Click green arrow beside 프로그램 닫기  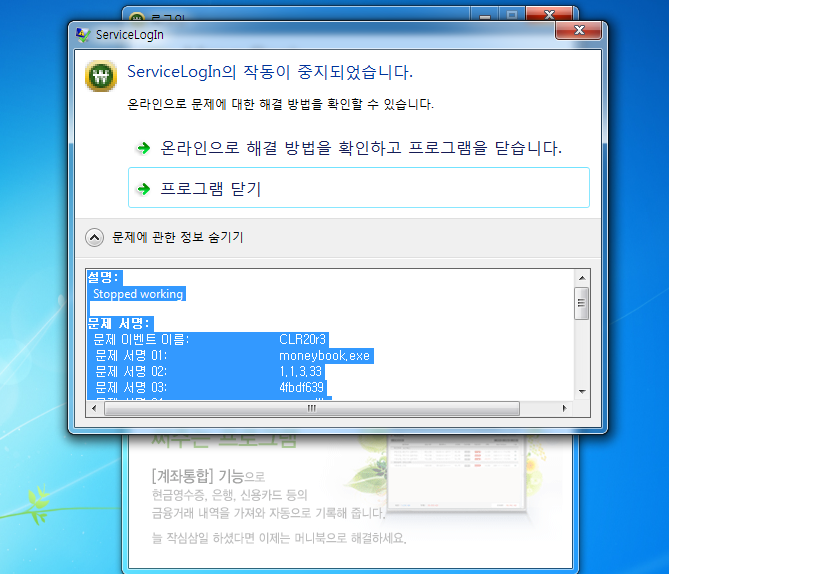tap(144, 189)
